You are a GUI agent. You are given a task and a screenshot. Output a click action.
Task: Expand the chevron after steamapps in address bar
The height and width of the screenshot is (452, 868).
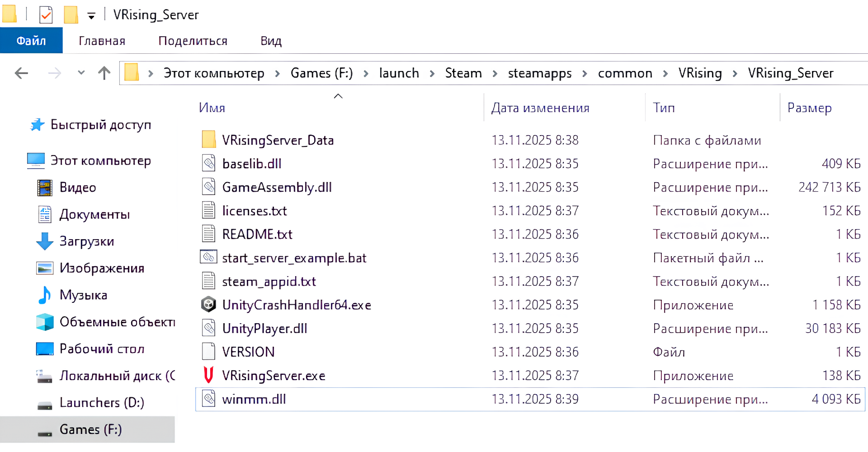(x=585, y=73)
